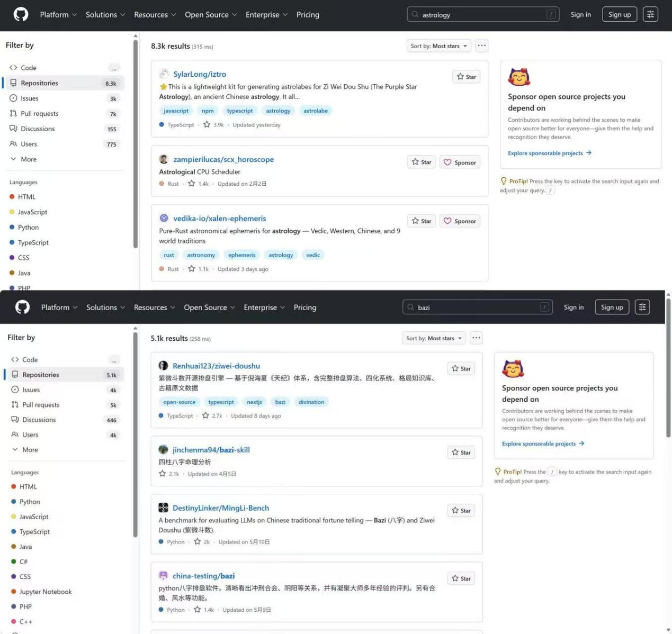672x634 pixels.
Task: Open the Sort by Most stars dropdown in astrology results
Action: pos(439,46)
